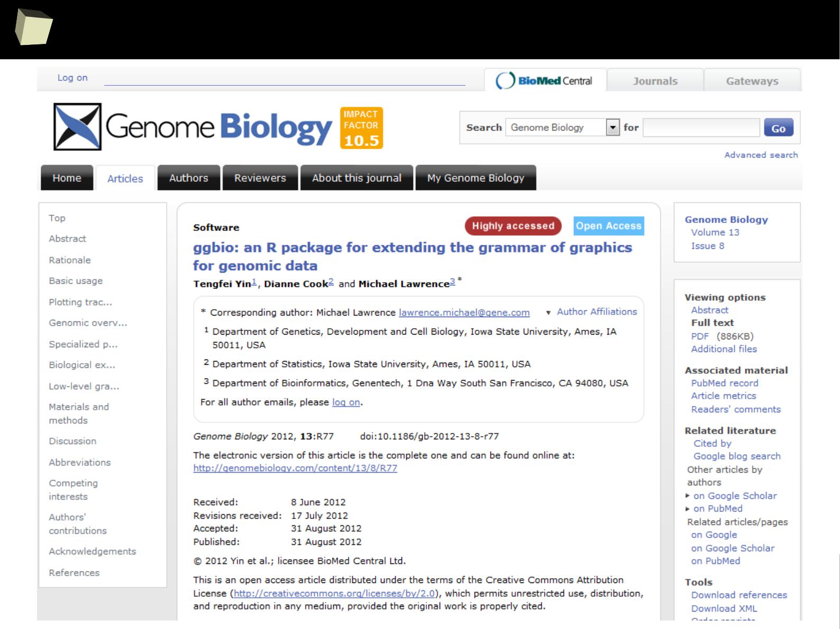Click the cube icon in the black header
840x629 pixels.
33,27
